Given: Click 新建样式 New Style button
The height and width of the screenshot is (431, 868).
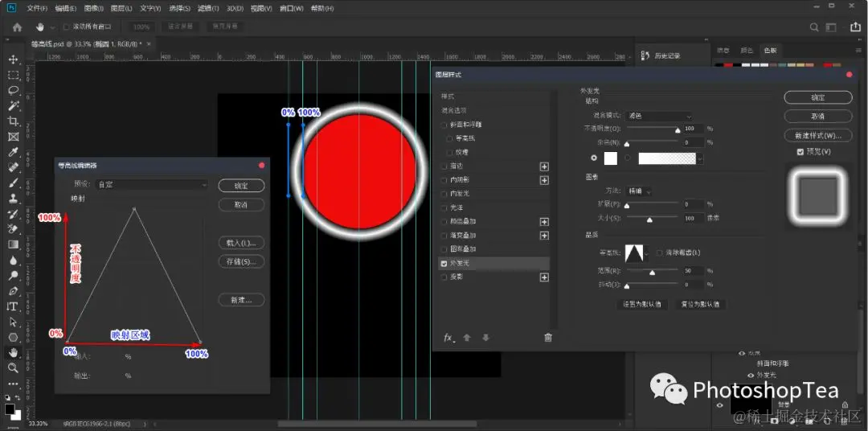Looking at the screenshot, I should pyautogui.click(x=818, y=135).
